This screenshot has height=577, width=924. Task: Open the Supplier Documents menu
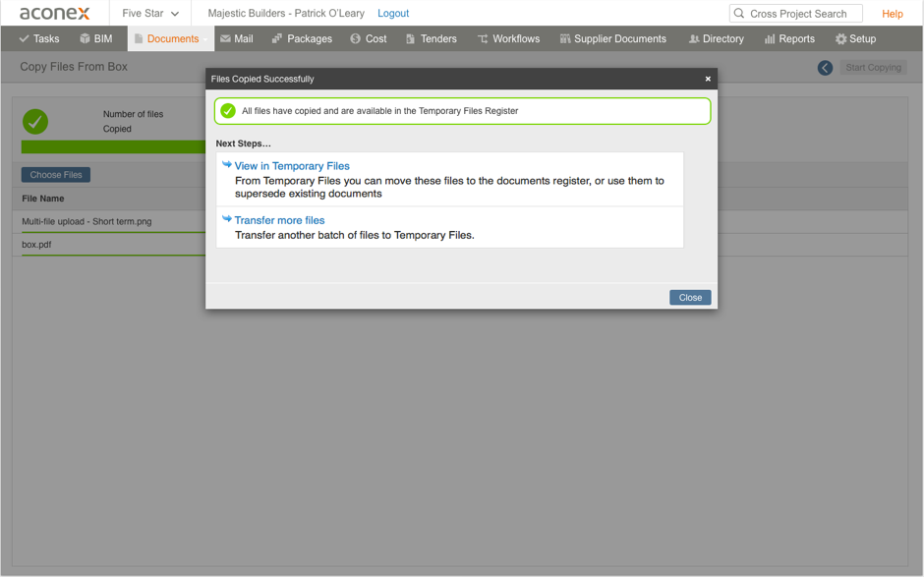pyautogui.click(x=612, y=39)
